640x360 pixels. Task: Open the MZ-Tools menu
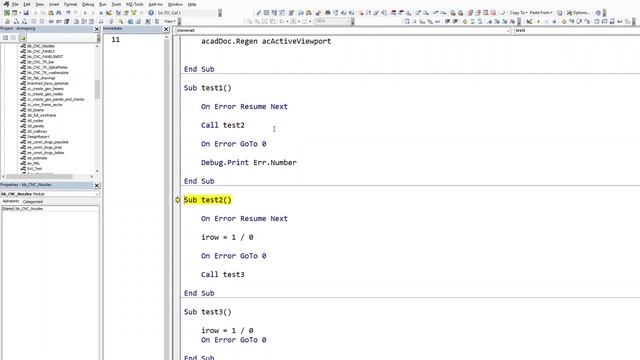(x=134, y=4)
